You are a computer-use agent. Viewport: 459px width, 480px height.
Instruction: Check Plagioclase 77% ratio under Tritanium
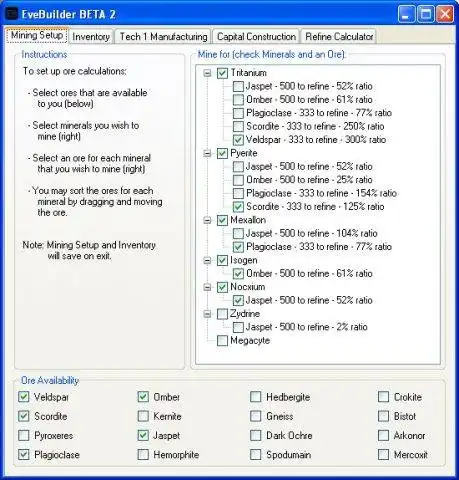coord(238,113)
